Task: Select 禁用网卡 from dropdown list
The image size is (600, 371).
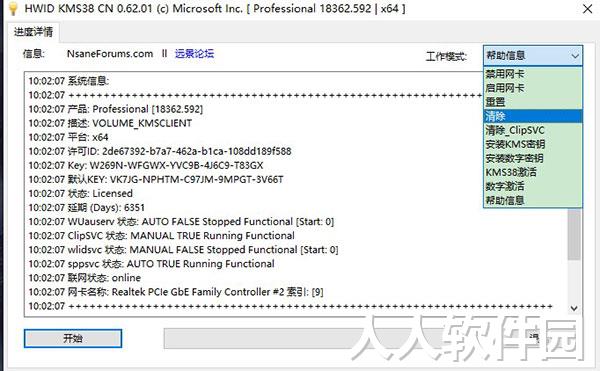Action: [533, 74]
